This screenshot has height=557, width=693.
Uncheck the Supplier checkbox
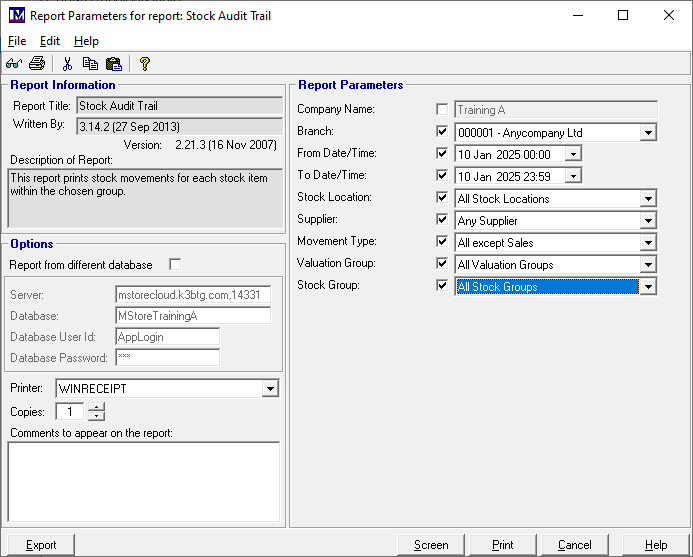coord(442,219)
